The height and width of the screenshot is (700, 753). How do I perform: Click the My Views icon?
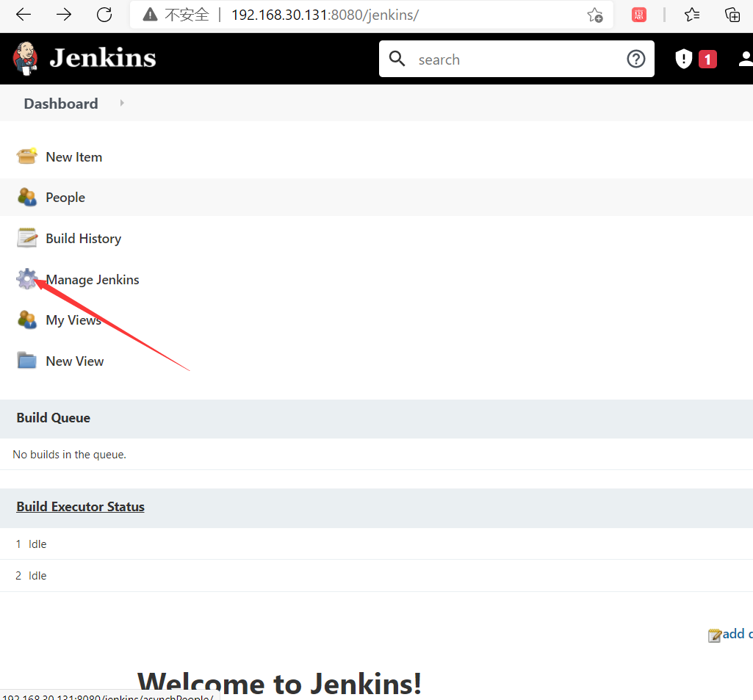pyautogui.click(x=27, y=320)
